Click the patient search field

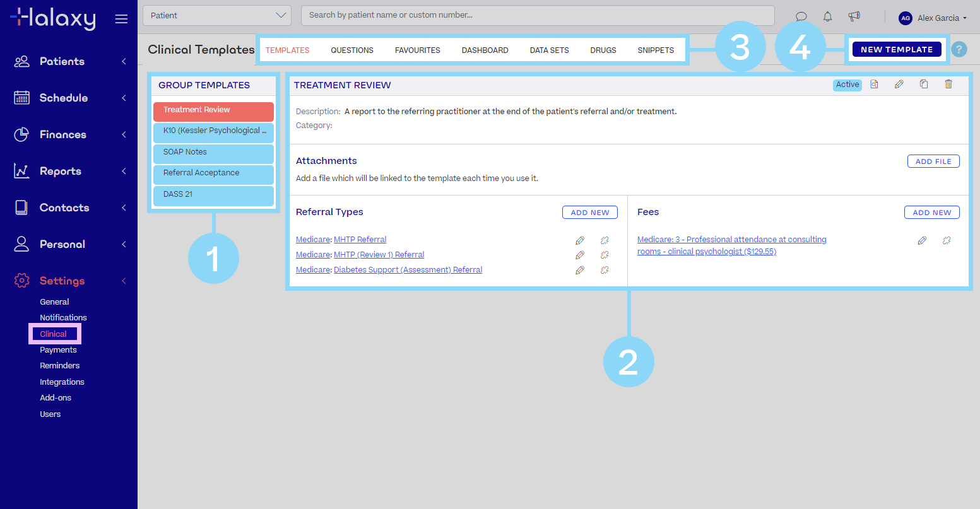[536, 15]
